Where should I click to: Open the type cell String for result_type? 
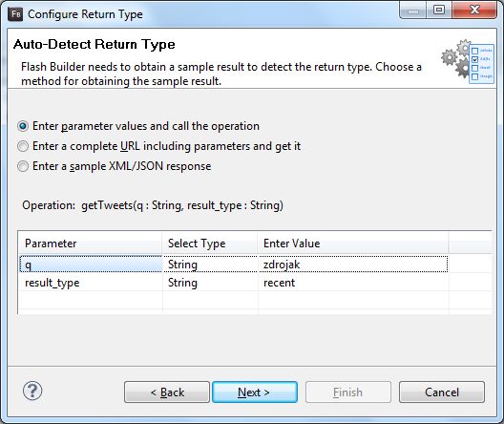(210, 283)
